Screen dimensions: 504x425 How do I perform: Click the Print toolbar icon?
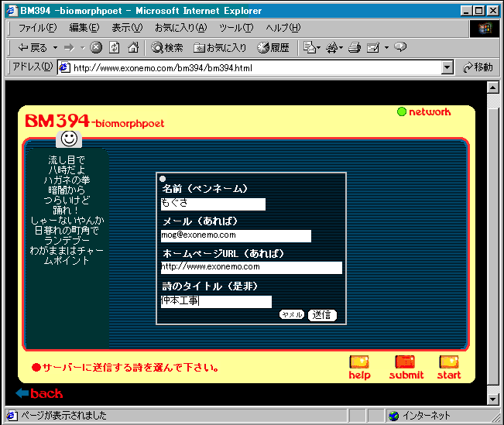coord(354,47)
